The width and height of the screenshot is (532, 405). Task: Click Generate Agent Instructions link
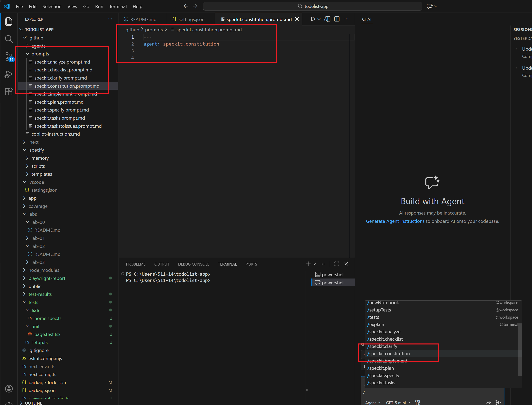click(395, 221)
